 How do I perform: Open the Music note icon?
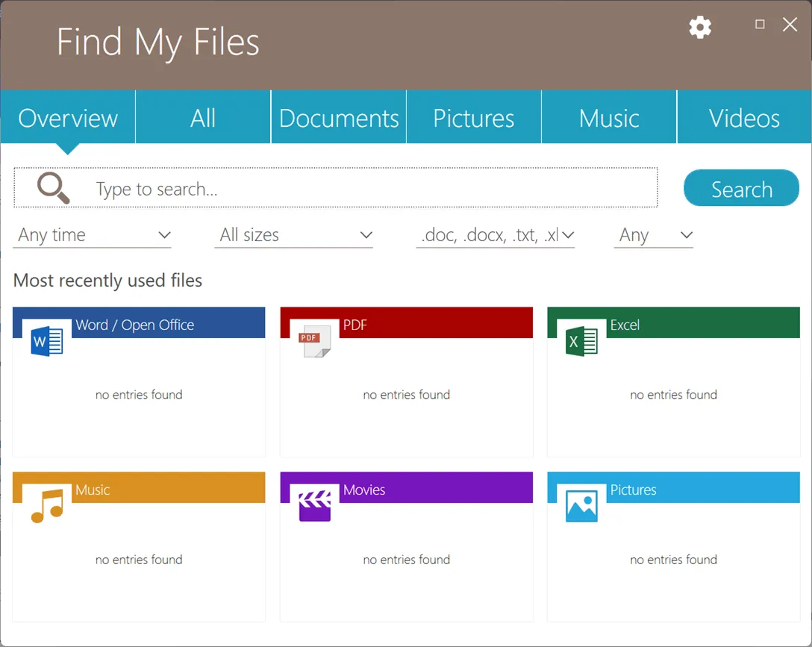(x=46, y=506)
